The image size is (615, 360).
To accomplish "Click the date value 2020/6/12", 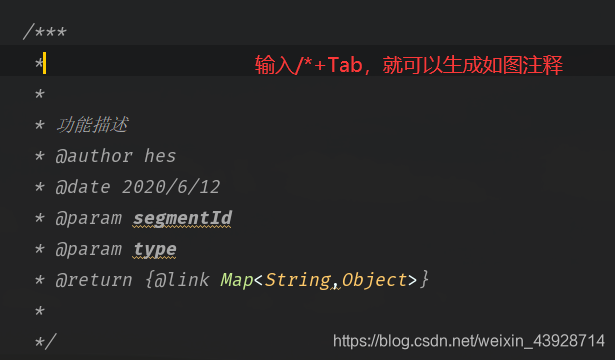I will pos(171,187).
